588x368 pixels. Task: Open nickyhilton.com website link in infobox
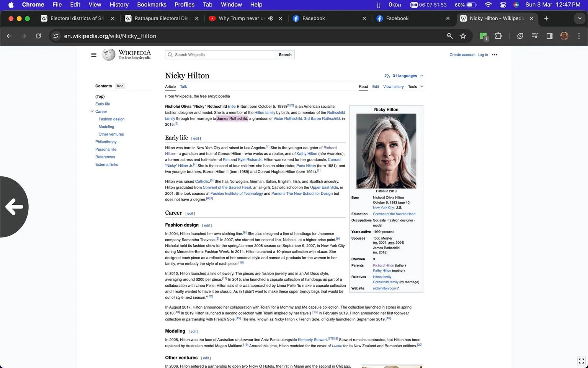386,288
